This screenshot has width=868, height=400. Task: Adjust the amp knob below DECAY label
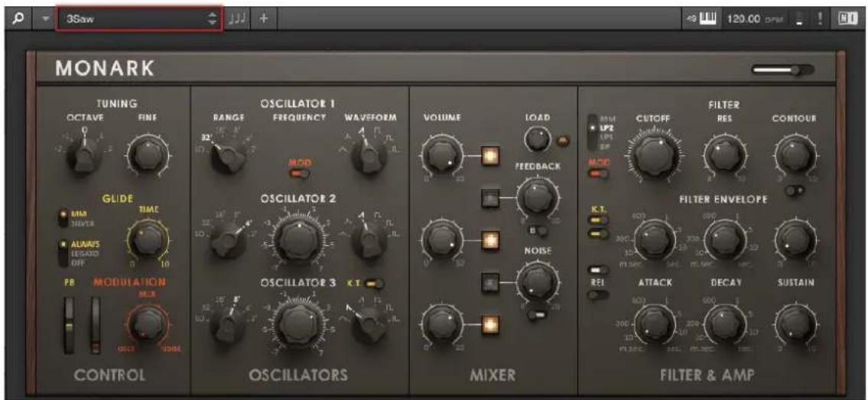click(x=723, y=325)
